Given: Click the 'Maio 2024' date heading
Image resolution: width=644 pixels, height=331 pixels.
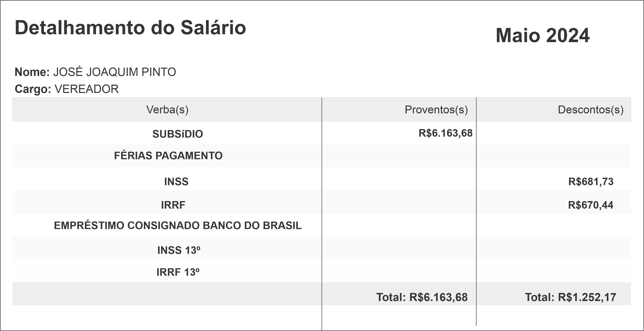Looking at the screenshot, I should pos(543,36).
